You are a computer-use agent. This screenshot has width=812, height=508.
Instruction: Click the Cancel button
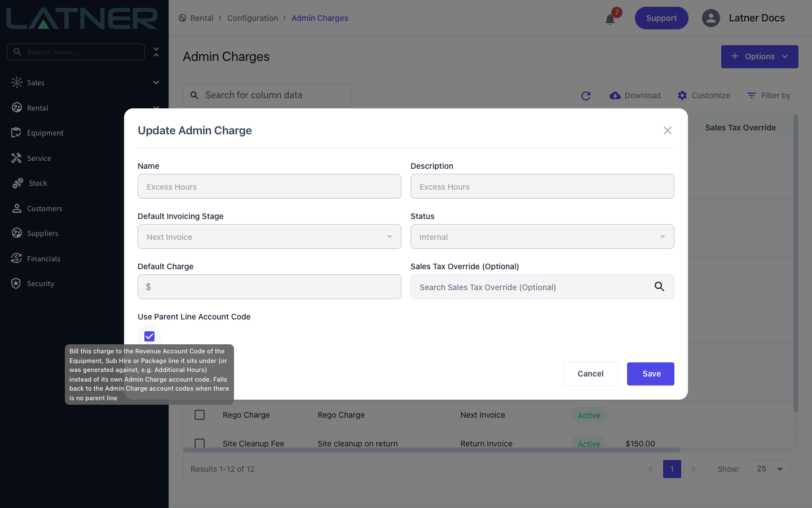tap(590, 374)
